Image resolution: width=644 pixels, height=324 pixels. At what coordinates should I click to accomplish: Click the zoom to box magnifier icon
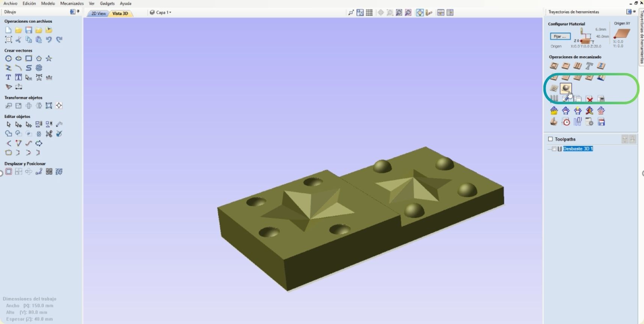[x=390, y=13]
